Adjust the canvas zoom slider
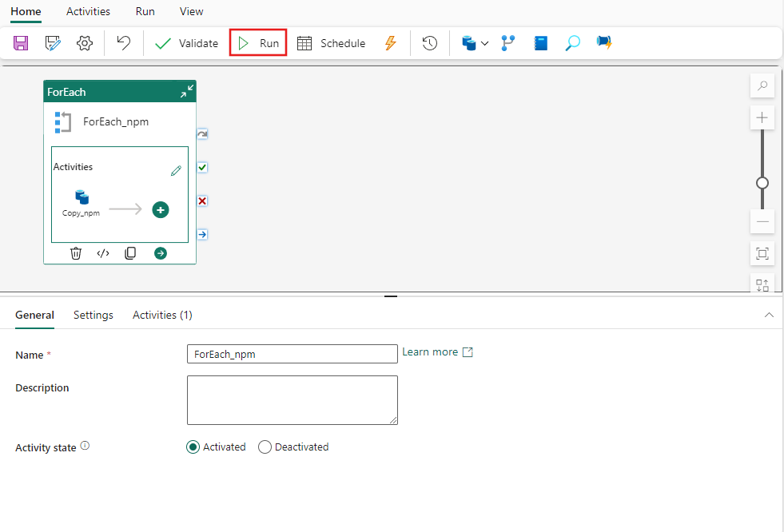 [x=762, y=183]
